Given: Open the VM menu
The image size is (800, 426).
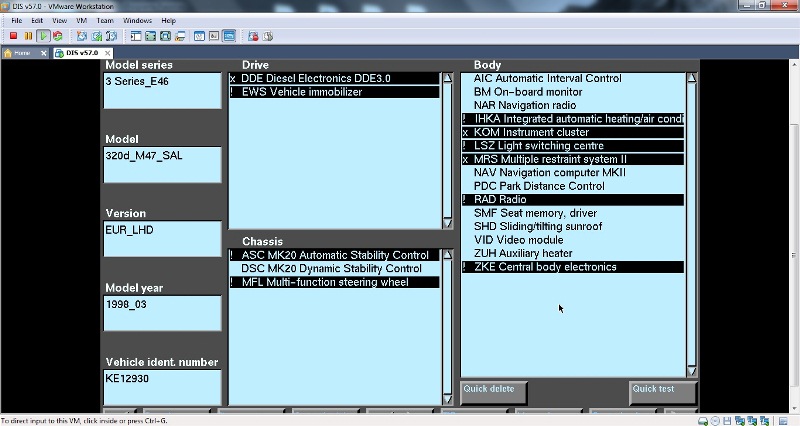Looking at the screenshot, I should point(82,20).
